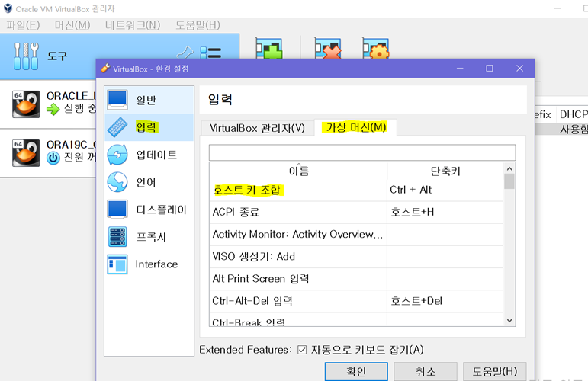Select the VISO 생성기: Add row
The image size is (588, 381).
(x=356, y=257)
